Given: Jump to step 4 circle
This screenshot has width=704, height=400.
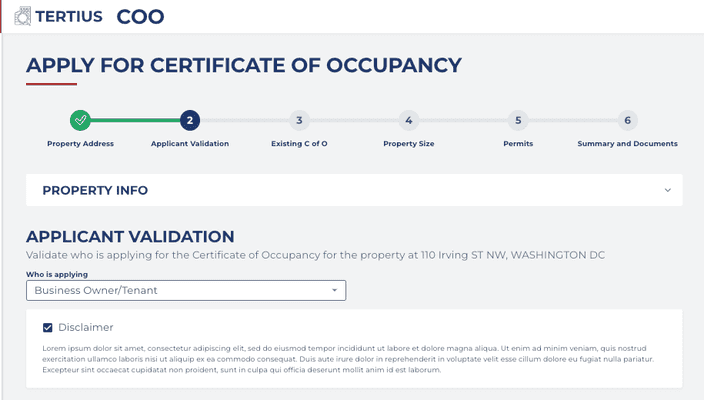Looking at the screenshot, I should 408,120.
